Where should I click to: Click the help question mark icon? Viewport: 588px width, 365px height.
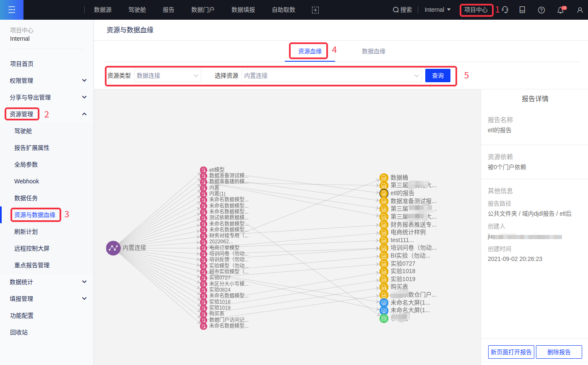click(x=541, y=10)
